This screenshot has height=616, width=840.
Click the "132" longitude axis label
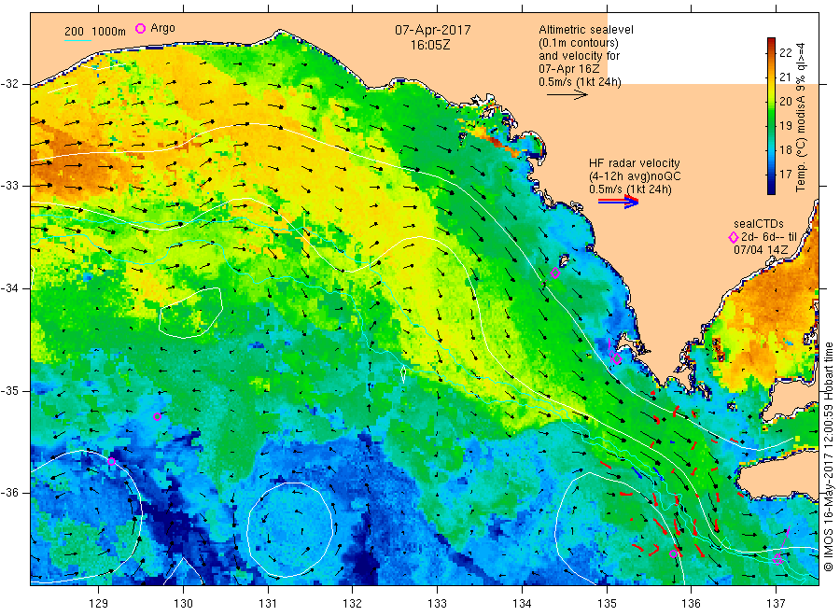point(353,604)
